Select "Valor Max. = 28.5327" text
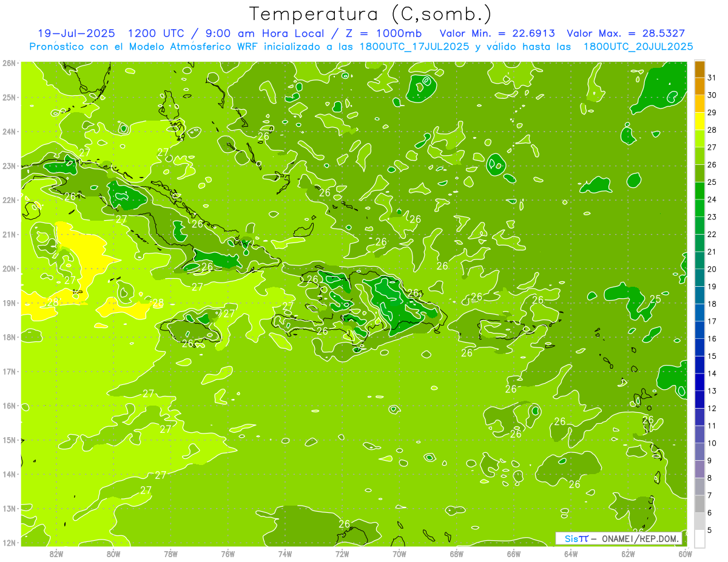Viewport: 728px width, 562px height. [625, 33]
